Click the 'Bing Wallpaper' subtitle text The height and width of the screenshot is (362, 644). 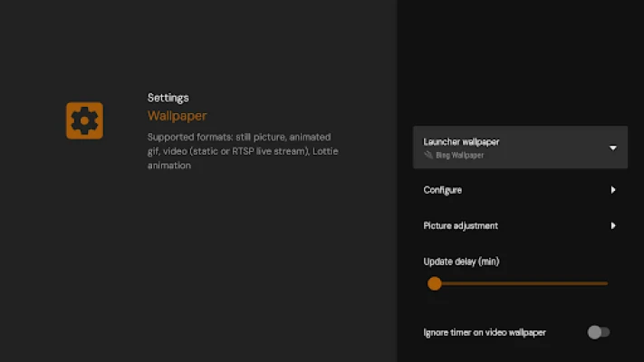tap(460, 156)
